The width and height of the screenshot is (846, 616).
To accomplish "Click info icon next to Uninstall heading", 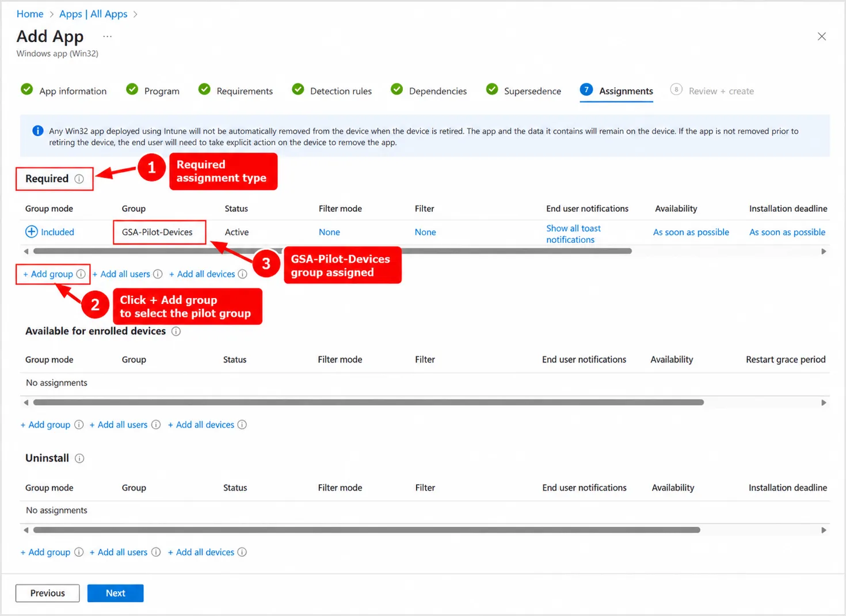I will click(x=79, y=458).
